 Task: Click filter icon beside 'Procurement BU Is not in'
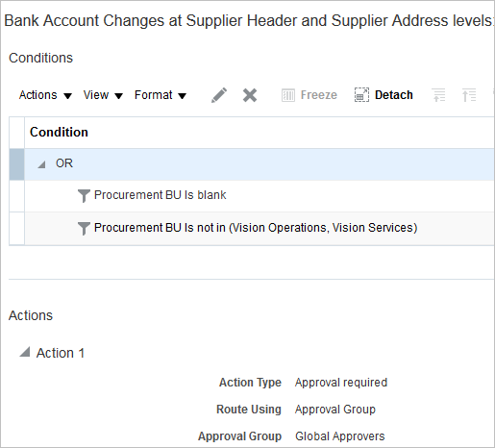pos(84,229)
